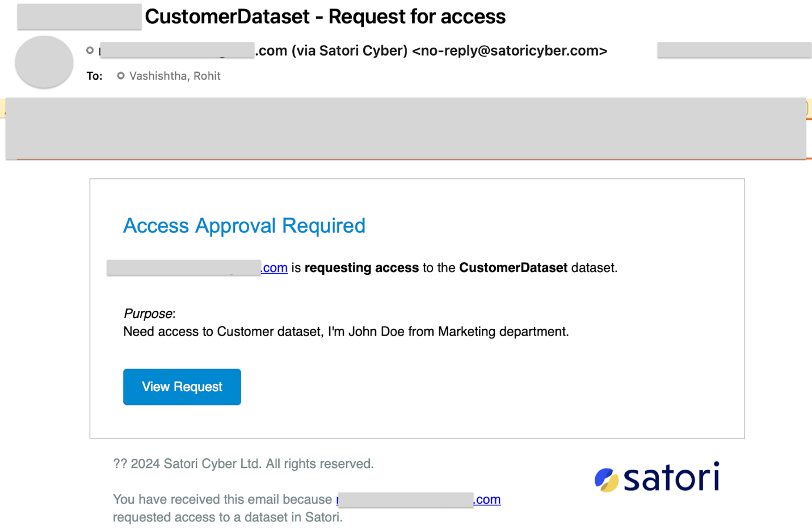
Task: Click the 2024 Satori Cyber Ltd. copyright line
Action: 243,464
